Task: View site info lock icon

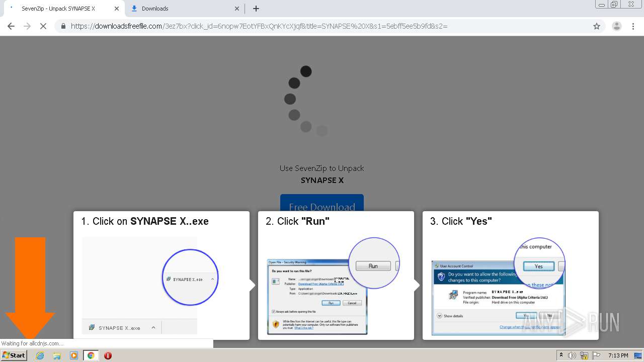Action: tap(63, 26)
